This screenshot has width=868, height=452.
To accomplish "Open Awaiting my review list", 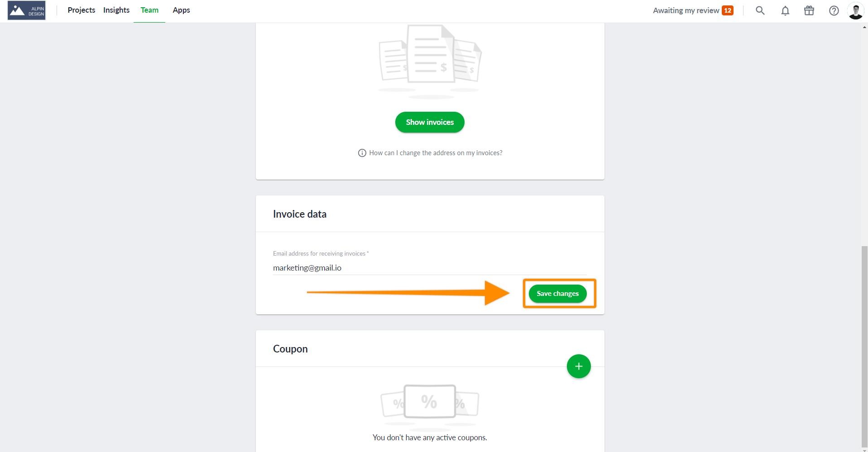I will (686, 10).
